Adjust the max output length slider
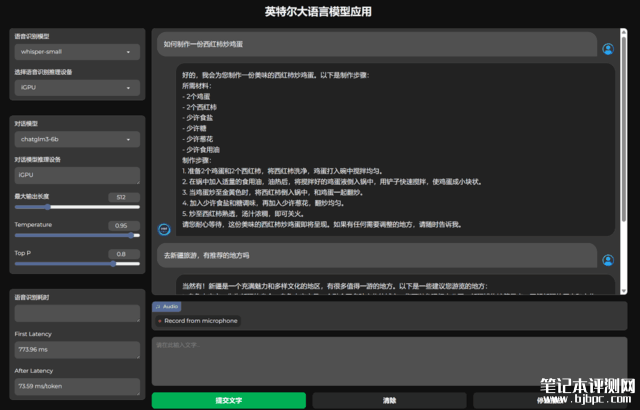Viewport: 640px width, 410px height. tap(77, 207)
